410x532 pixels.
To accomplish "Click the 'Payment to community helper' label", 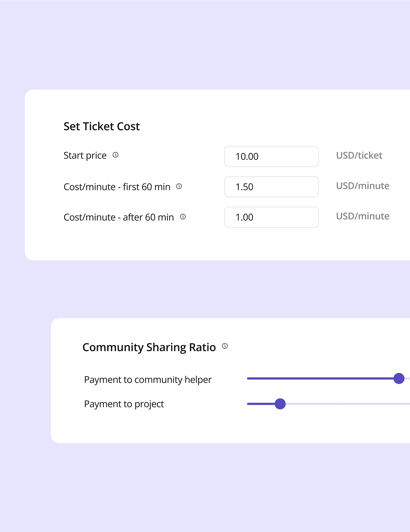I will click(x=148, y=380).
